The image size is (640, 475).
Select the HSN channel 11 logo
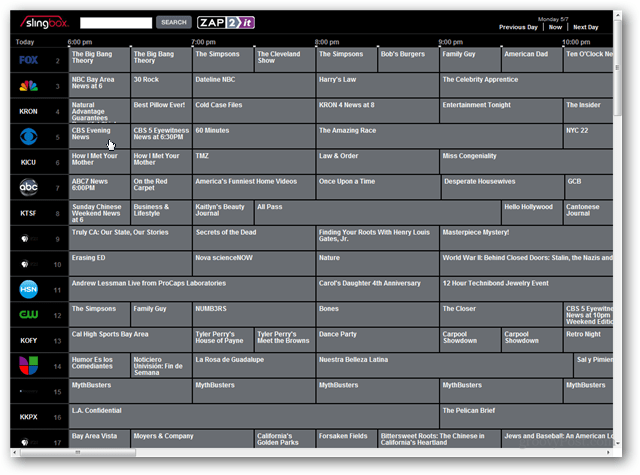[x=29, y=289]
